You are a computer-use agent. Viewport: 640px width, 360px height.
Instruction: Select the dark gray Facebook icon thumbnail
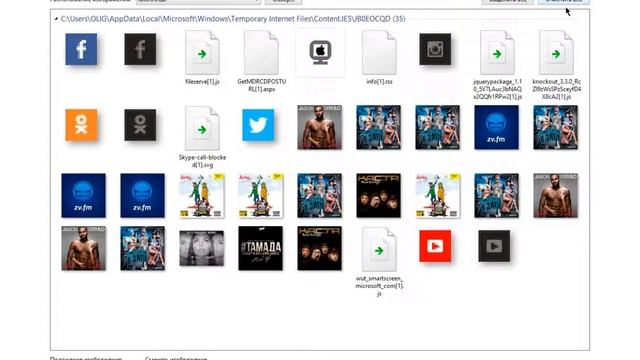pos(140,49)
